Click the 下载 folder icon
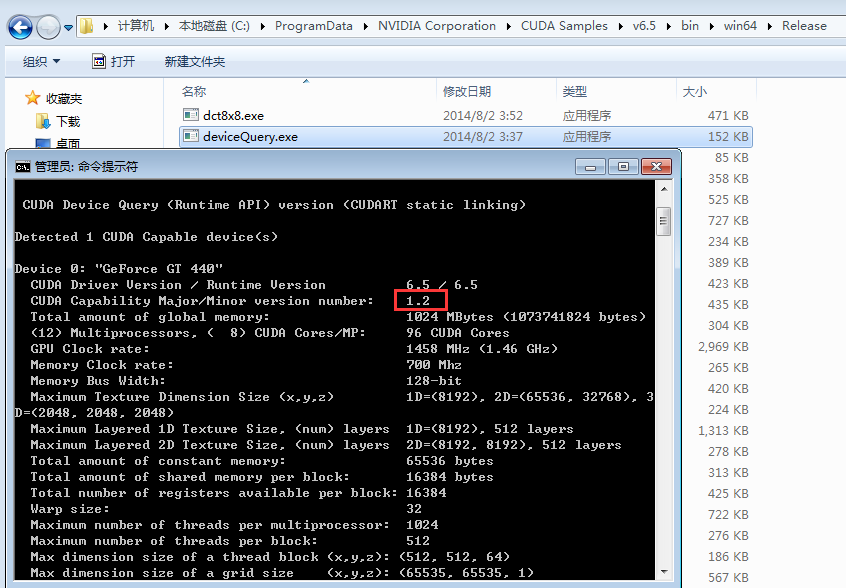Image resolution: width=846 pixels, height=588 pixels. tap(43, 121)
